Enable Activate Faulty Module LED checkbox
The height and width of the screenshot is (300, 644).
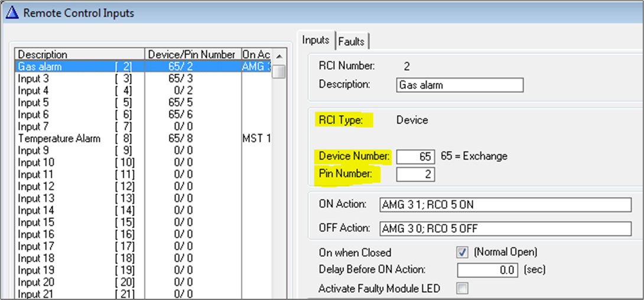463,289
